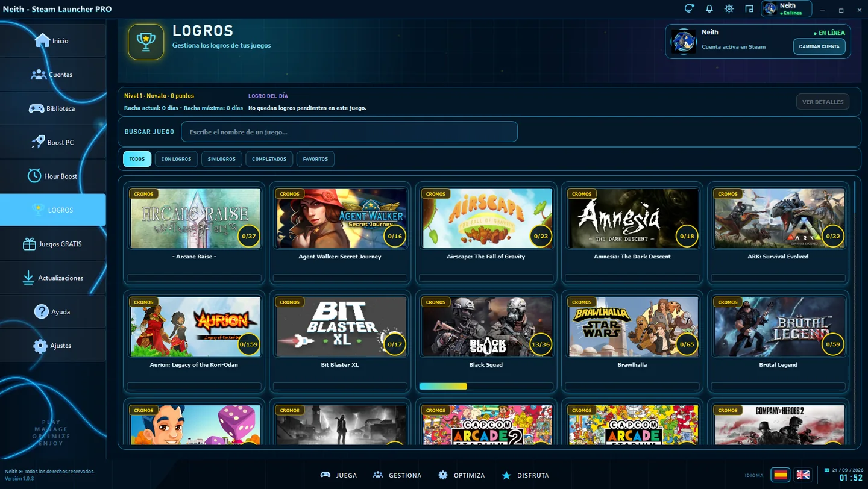This screenshot has width=868, height=489.
Task: Click the 0/16 counter on Agent Walker
Action: click(395, 236)
